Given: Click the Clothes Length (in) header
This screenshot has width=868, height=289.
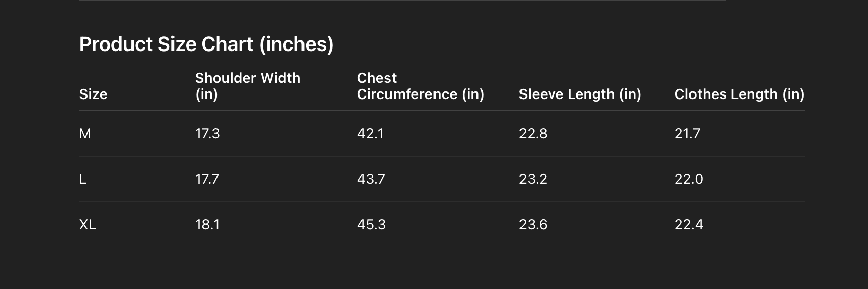Looking at the screenshot, I should [x=739, y=94].
